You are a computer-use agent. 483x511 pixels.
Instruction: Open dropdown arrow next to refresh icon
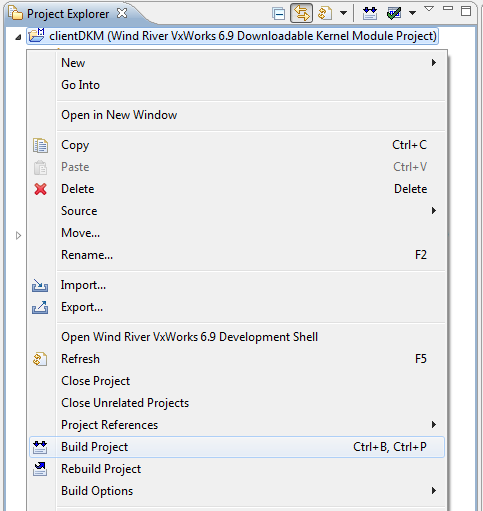(x=343, y=13)
